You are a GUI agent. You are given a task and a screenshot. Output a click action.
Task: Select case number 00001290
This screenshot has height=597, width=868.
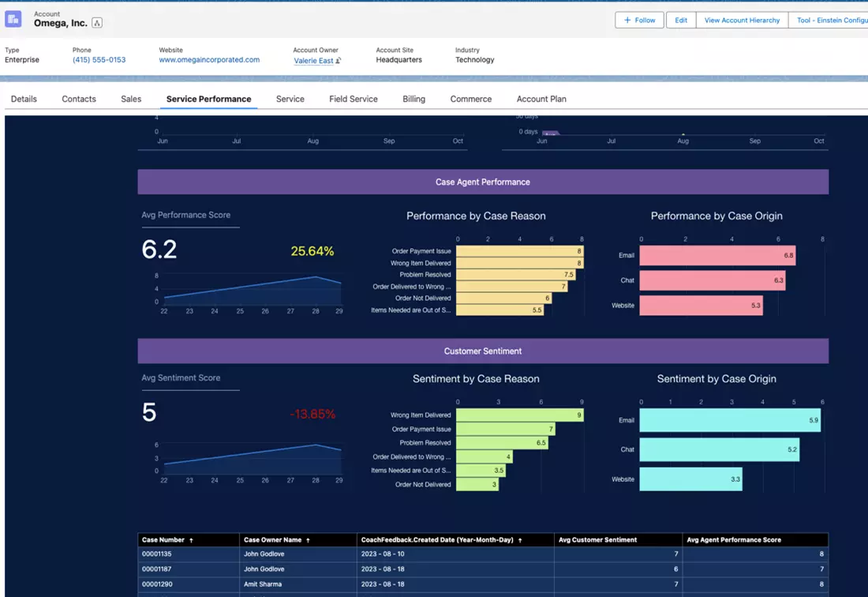tap(157, 584)
